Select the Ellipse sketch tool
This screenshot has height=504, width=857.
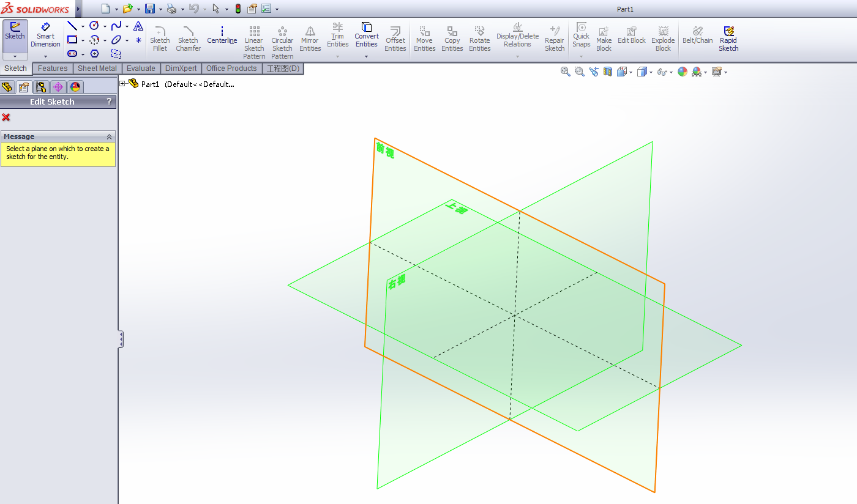coord(116,40)
